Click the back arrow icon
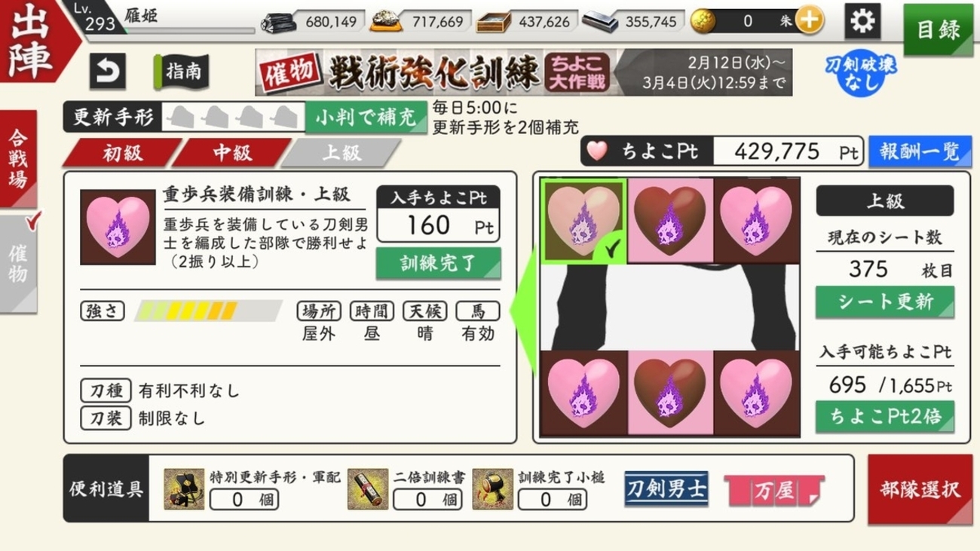 [107, 72]
